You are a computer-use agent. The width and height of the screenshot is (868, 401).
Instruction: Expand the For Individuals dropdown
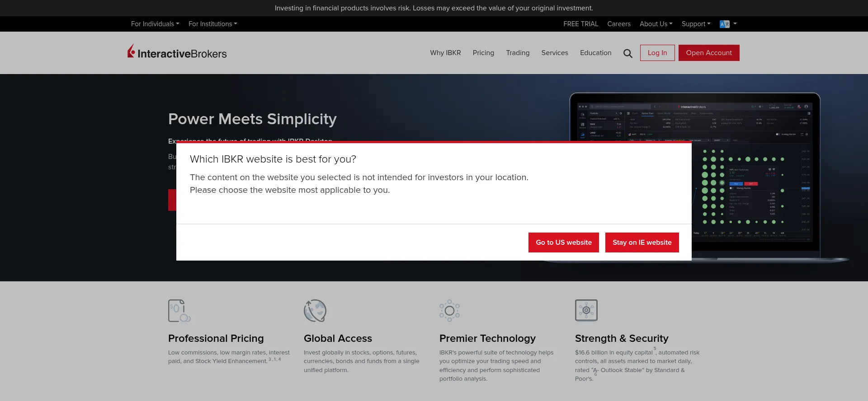pyautogui.click(x=155, y=24)
